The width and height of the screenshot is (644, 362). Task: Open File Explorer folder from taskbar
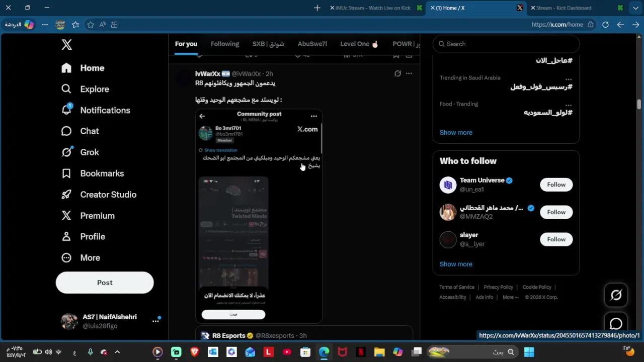379,352
